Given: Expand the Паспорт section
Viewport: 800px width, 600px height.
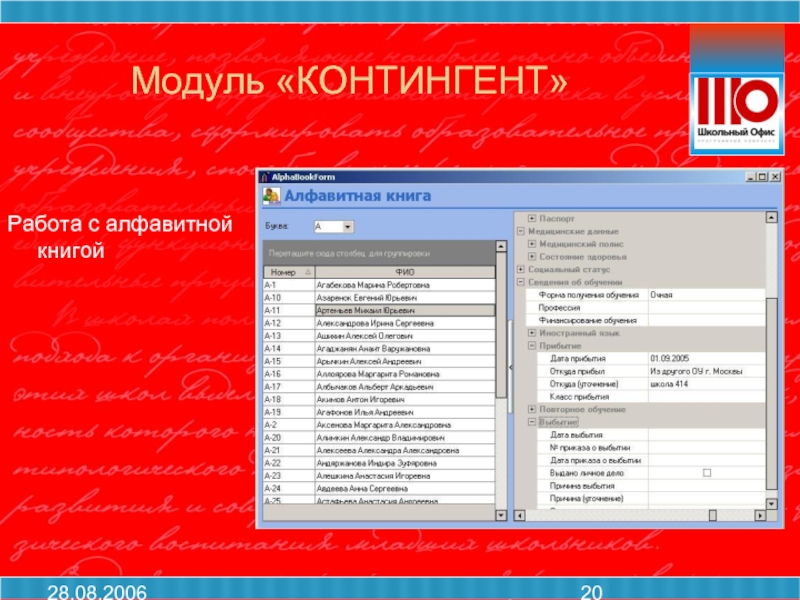Looking at the screenshot, I should pyautogui.click(x=532, y=218).
